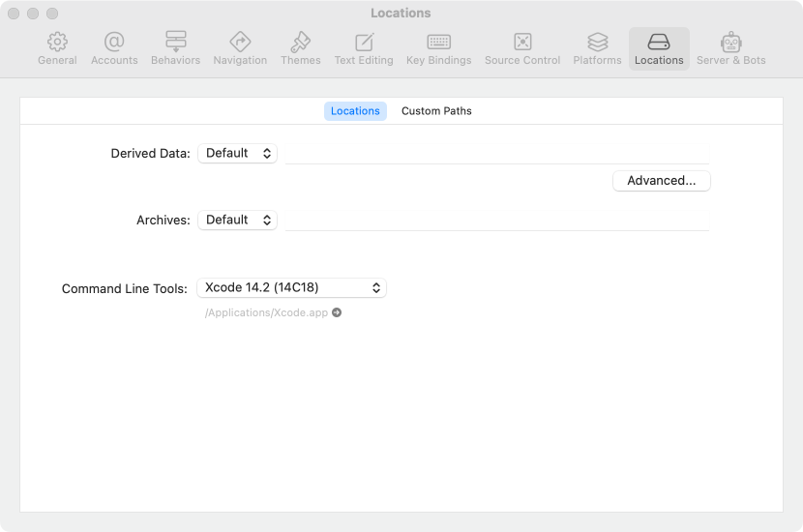Switch to the Locations sub-tab

point(355,111)
